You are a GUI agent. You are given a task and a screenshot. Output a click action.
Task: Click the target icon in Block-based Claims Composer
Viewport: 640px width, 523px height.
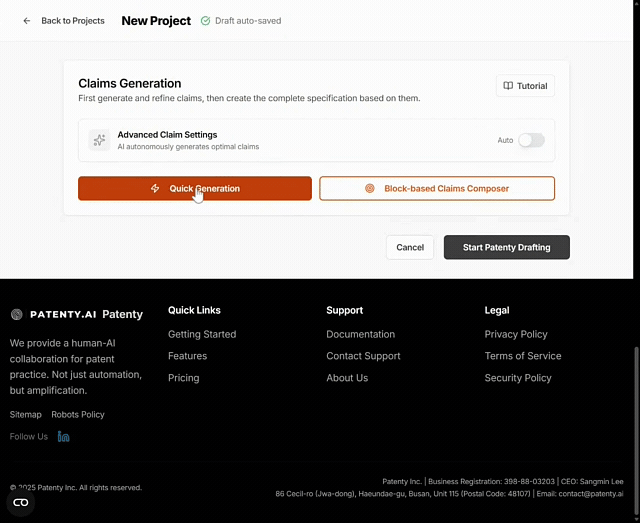coord(369,188)
